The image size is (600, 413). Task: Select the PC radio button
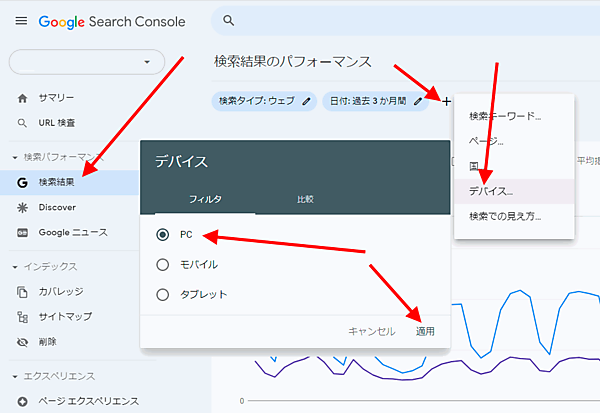pyautogui.click(x=163, y=235)
